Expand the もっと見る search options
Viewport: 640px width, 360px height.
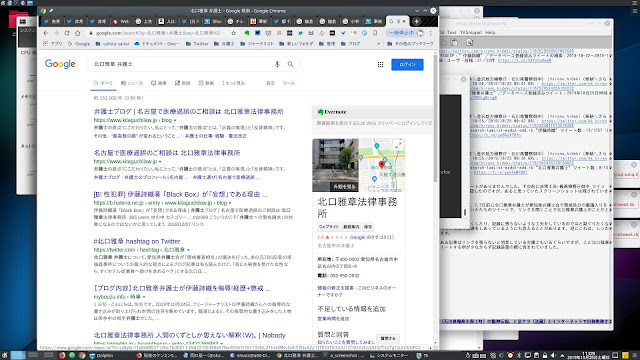pyautogui.click(x=233, y=83)
